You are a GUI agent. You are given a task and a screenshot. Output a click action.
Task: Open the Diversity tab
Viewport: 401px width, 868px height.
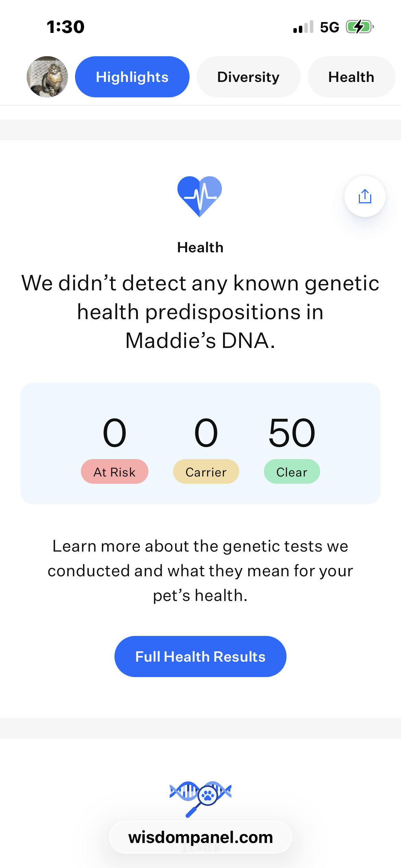[248, 77]
